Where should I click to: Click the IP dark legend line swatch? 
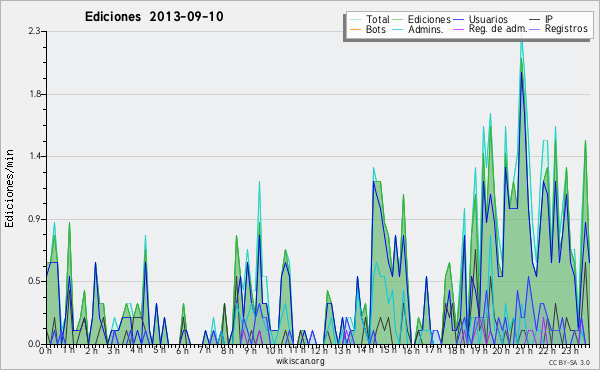(x=535, y=19)
